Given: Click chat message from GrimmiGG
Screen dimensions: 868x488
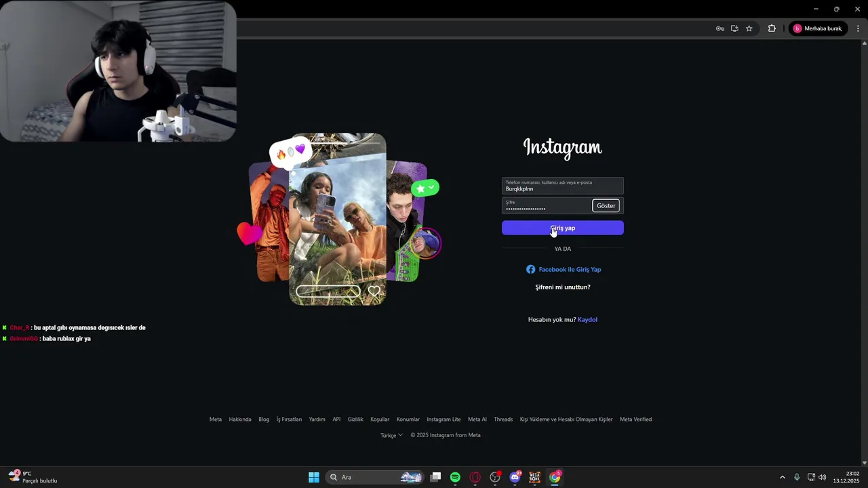Looking at the screenshot, I should [x=47, y=338].
